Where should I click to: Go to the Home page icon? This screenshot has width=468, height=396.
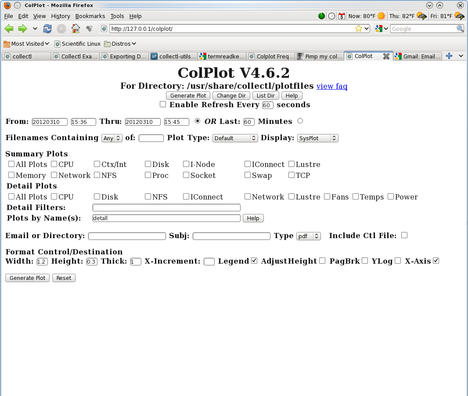coord(76,29)
